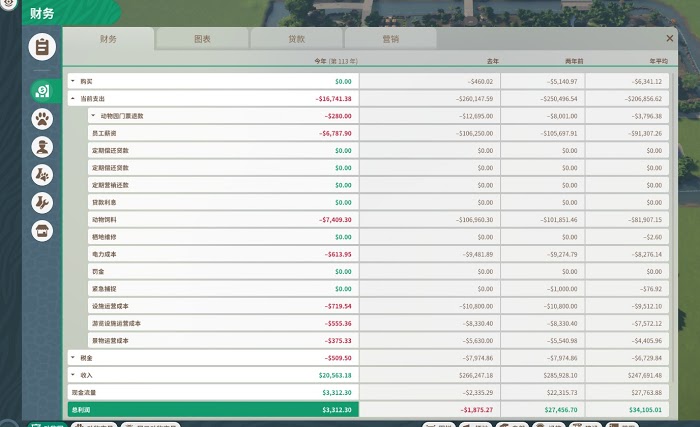Viewport: 700px width, 427px height.
Task: Open the zoo overview clipboard icon
Action: click(42, 47)
